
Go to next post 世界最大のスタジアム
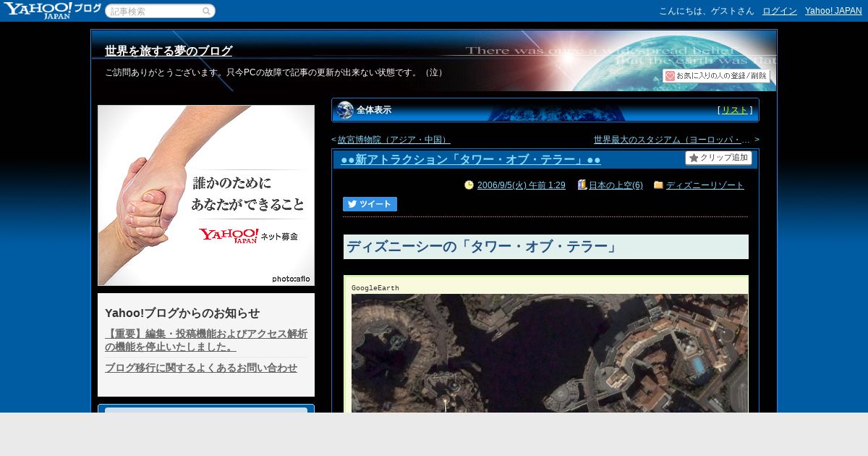tap(672, 140)
